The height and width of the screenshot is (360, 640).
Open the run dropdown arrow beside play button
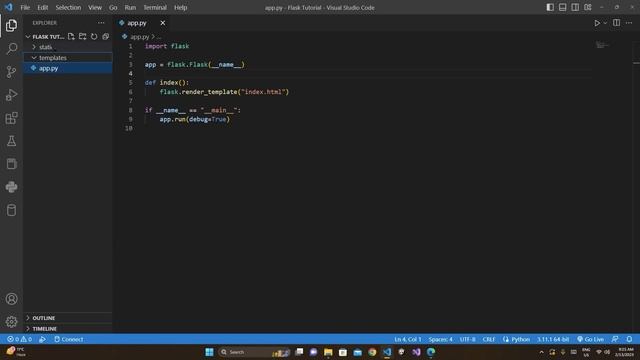coord(605,23)
